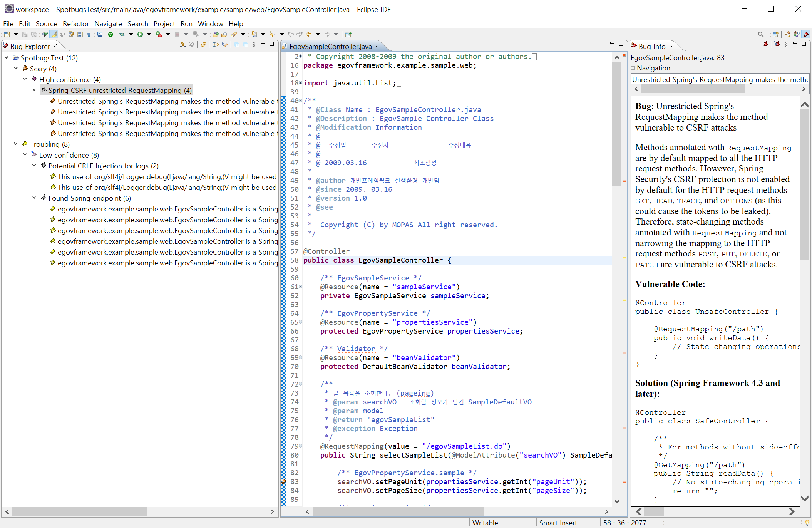Click Refresh icon in Bug Explorer toolbar
The image size is (812, 528).
tap(204, 45)
